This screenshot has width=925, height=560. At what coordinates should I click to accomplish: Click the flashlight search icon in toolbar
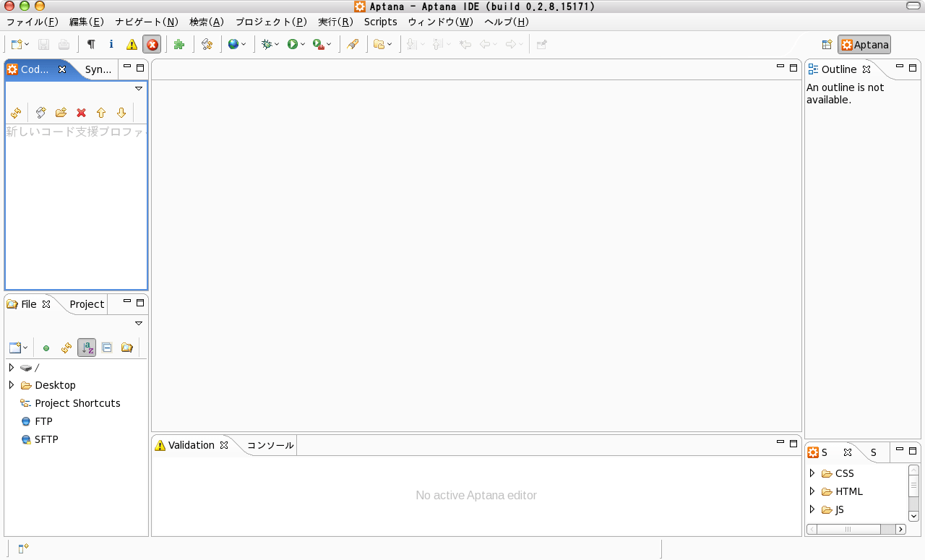[x=353, y=44]
